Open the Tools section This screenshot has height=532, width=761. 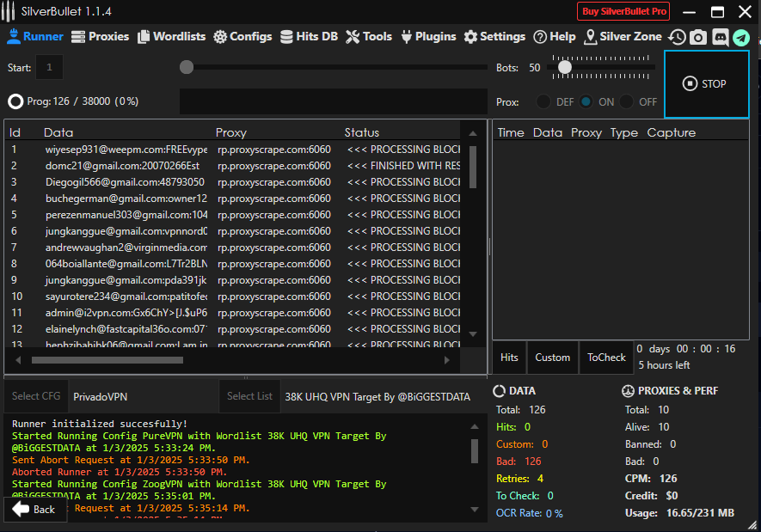[x=369, y=37]
